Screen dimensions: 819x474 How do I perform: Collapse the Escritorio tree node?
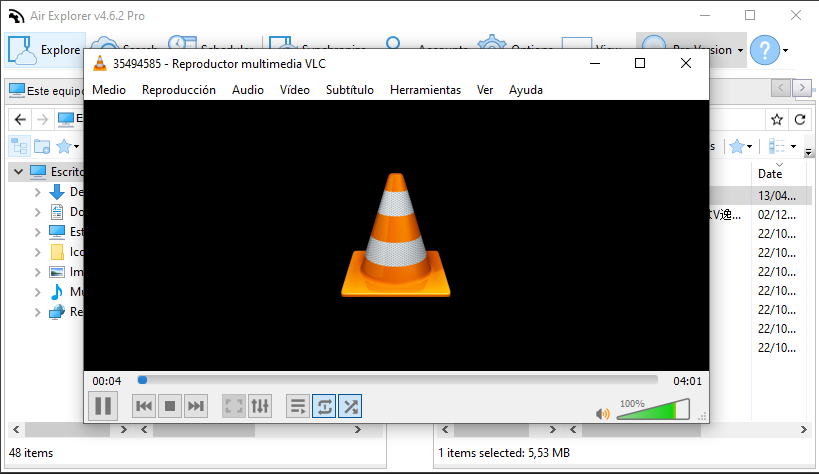[x=19, y=171]
